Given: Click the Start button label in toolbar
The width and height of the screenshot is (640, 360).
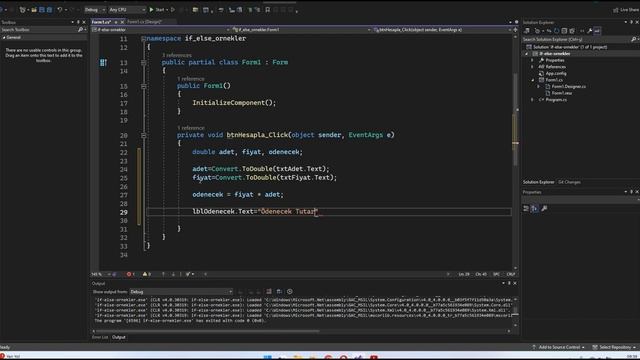Looking at the screenshot, I should pyautogui.click(x=160, y=10).
